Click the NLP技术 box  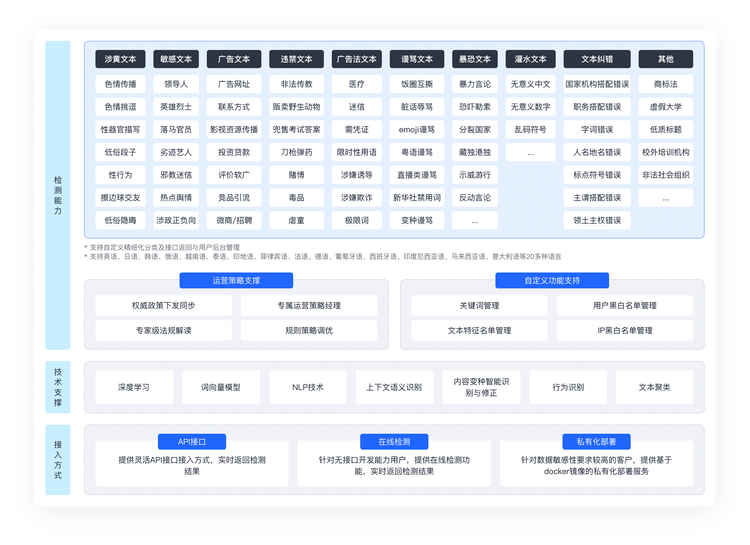point(308,387)
